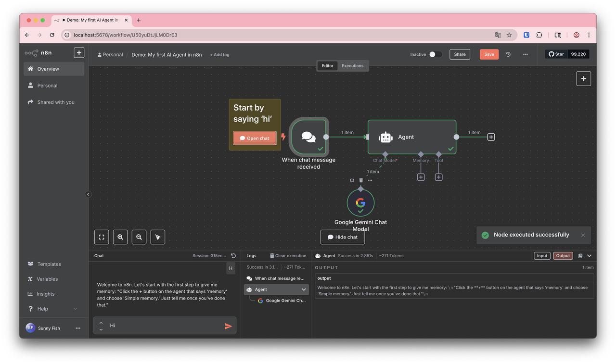
Task: Open the Overview page
Action: [54, 69]
